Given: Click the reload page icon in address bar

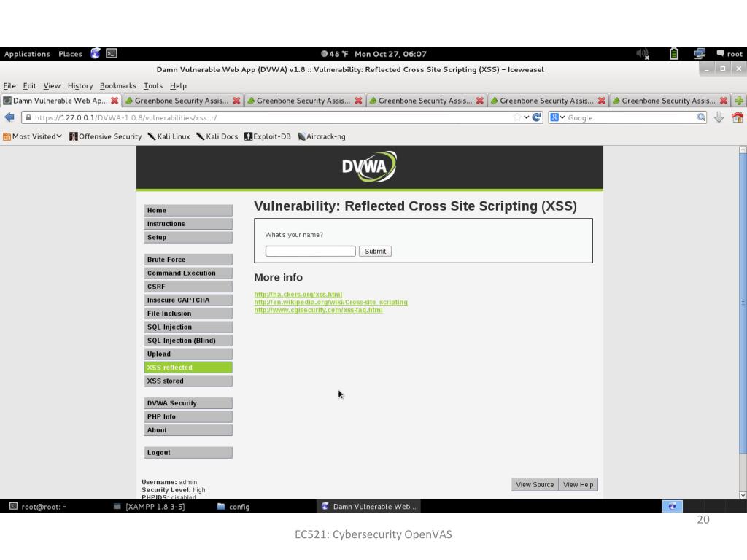Looking at the screenshot, I should coord(537,117).
